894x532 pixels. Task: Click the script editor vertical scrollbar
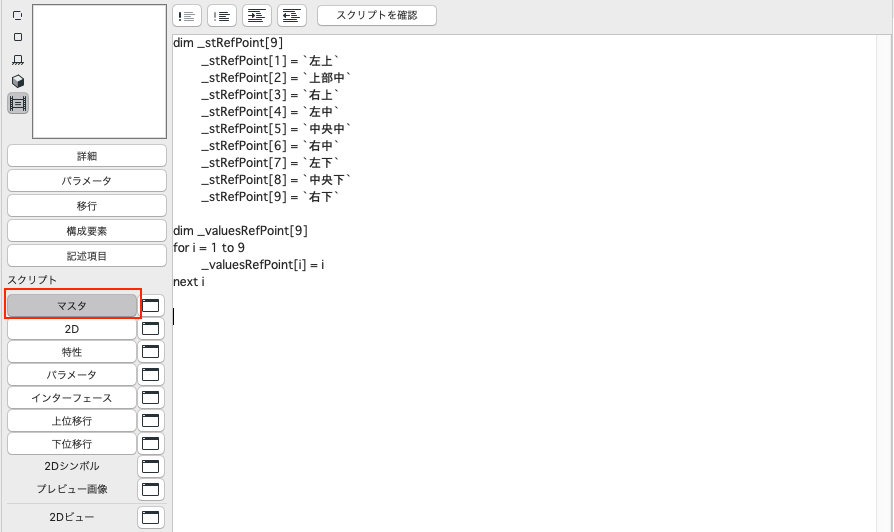point(884,283)
